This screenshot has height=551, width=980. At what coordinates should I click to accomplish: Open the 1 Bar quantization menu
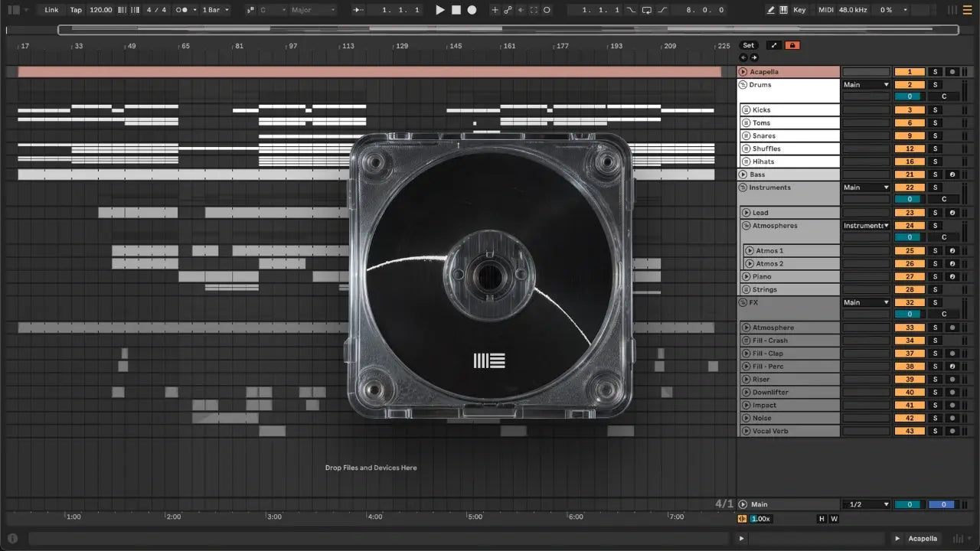pyautogui.click(x=215, y=10)
